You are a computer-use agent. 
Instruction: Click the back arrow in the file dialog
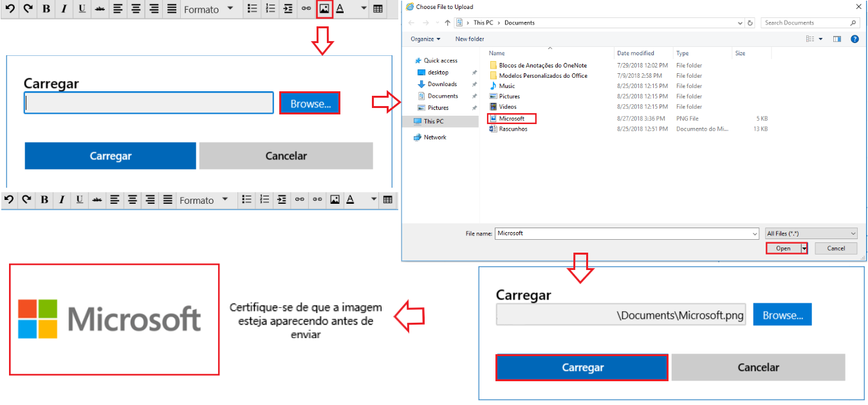click(412, 22)
